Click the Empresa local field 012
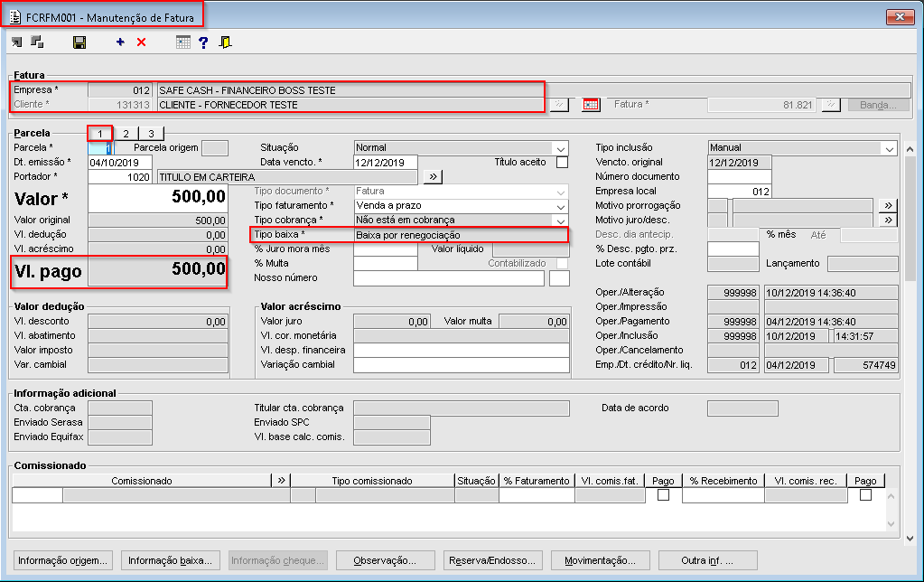Screen dimensions: 924x582 pos(740,191)
